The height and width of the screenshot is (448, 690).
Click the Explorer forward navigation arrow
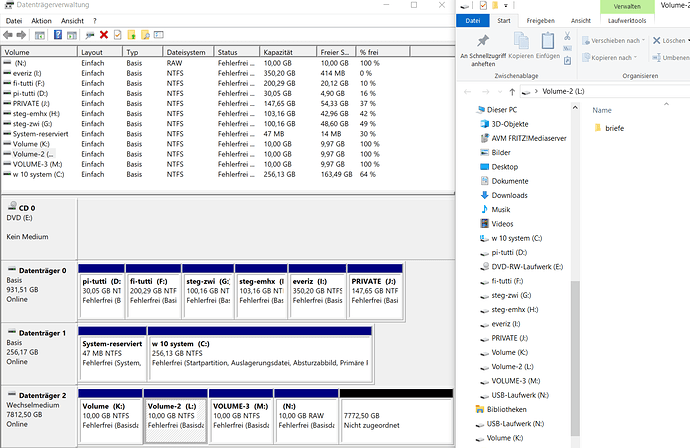coord(485,92)
